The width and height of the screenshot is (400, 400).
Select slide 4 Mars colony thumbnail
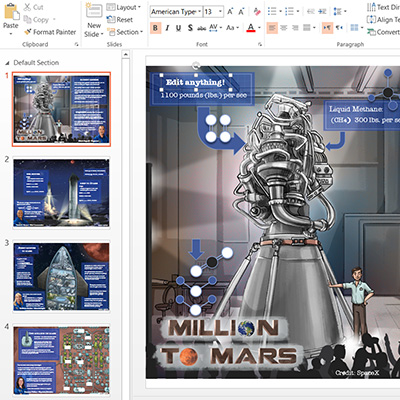(61, 360)
